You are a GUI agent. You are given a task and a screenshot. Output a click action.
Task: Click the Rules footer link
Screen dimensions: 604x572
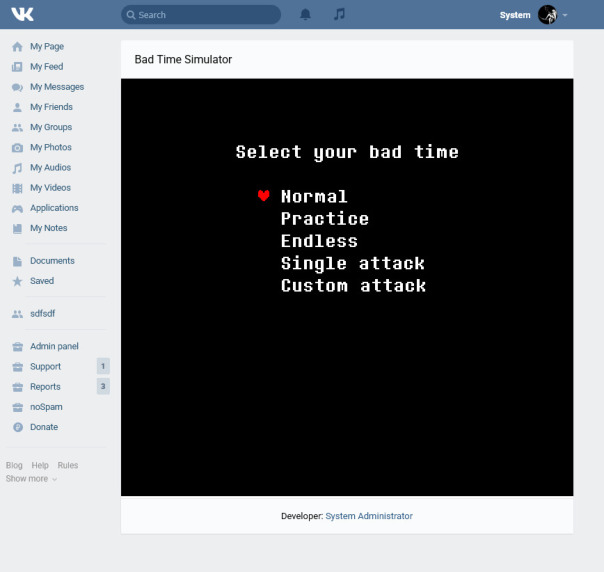[x=68, y=465]
